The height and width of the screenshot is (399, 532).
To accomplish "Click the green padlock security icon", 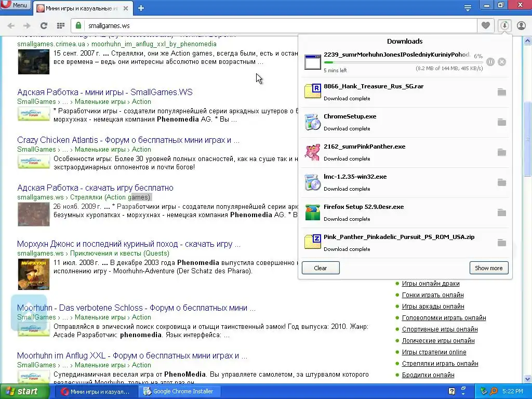I will point(78,25).
